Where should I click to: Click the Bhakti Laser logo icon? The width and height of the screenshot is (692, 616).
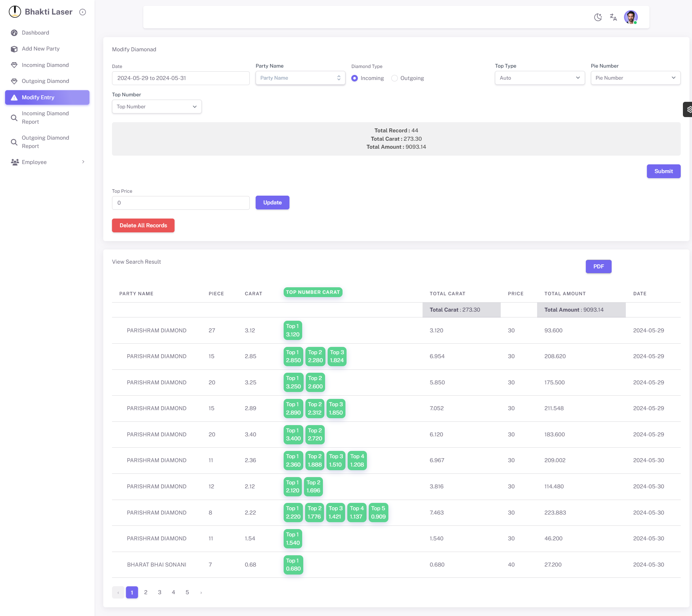[15, 12]
